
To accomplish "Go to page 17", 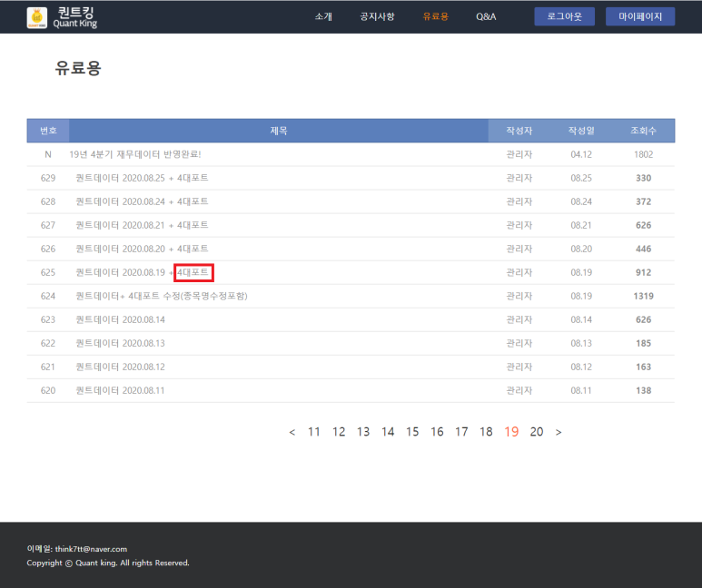I will pyautogui.click(x=461, y=432).
